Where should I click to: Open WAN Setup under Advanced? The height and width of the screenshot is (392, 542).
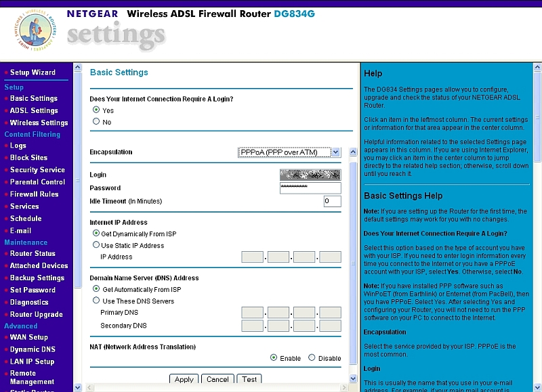(30, 337)
